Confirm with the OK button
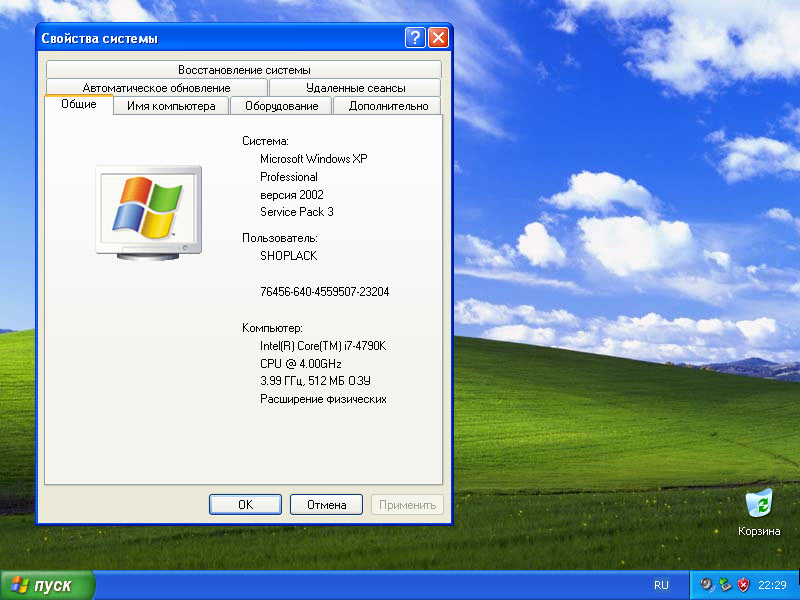The width and height of the screenshot is (800, 600). (245, 505)
